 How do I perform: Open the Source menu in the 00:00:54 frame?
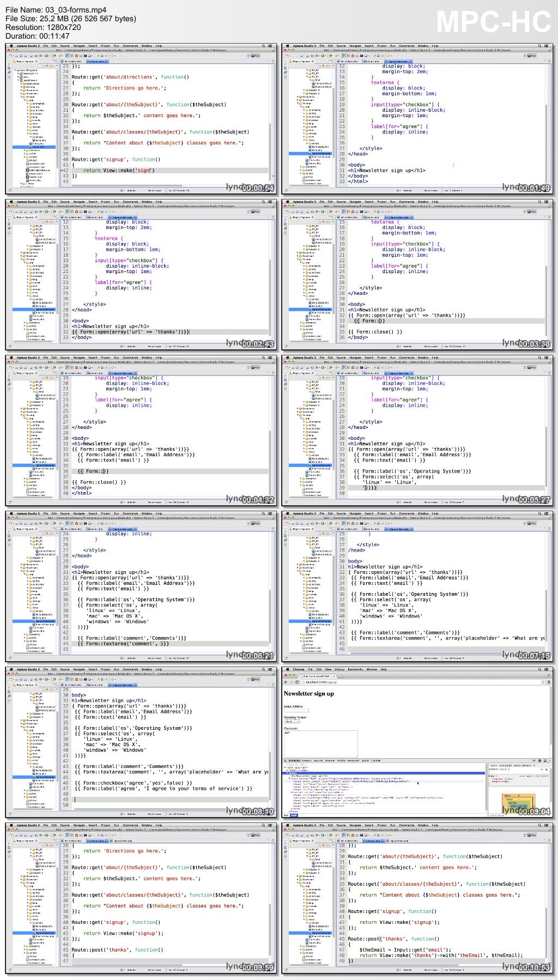pos(65,46)
